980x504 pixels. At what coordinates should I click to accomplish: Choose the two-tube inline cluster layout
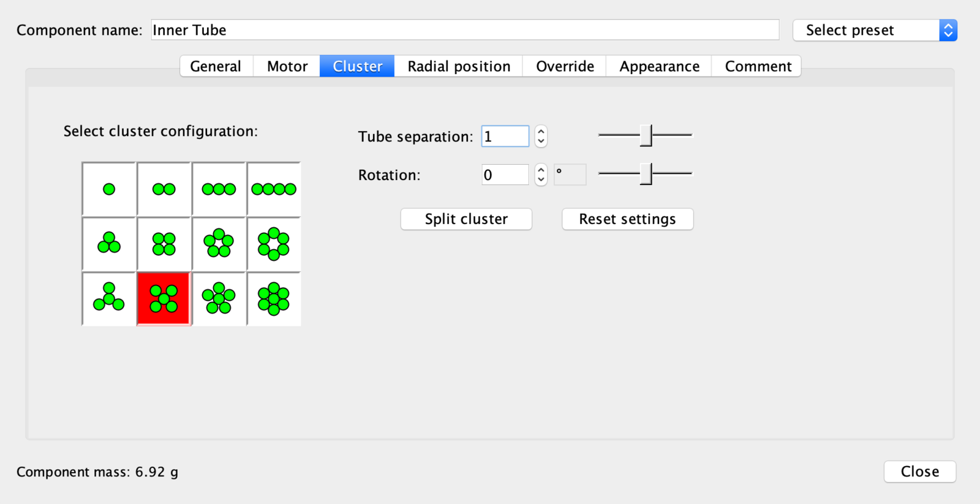(x=164, y=189)
